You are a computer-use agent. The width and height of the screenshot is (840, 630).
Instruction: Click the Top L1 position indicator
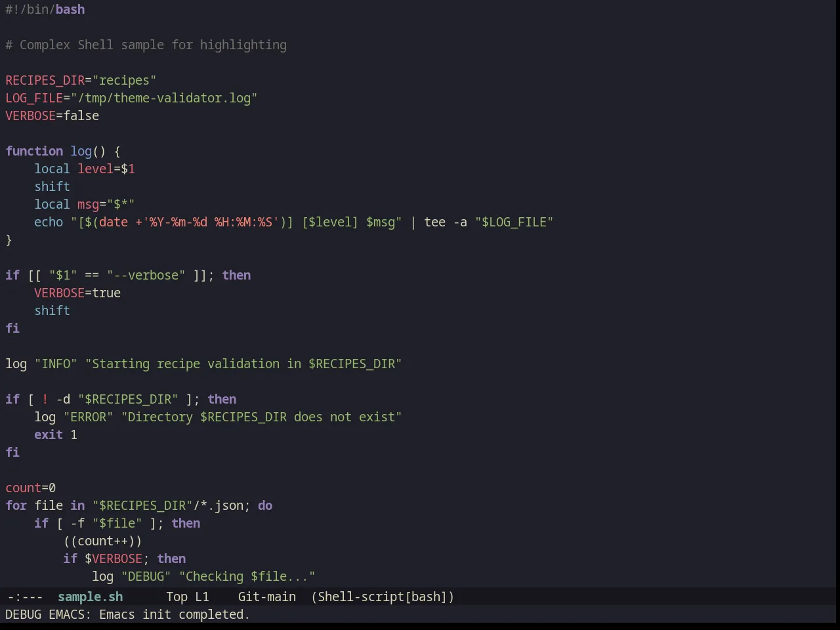pyautogui.click(x=187, y=597)
